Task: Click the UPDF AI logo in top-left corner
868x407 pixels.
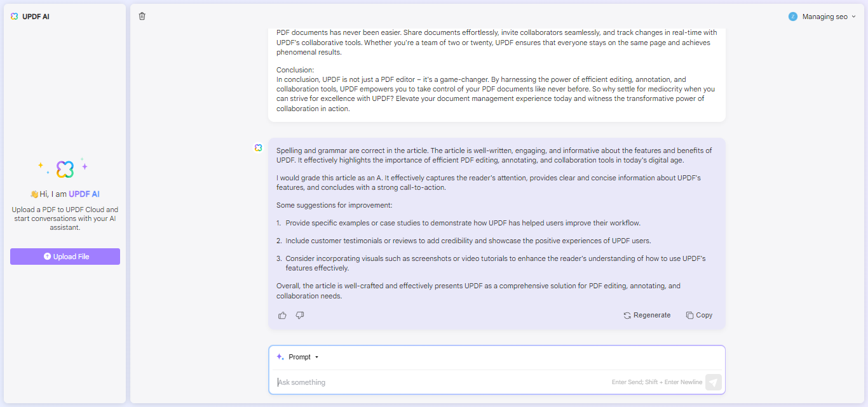Action: (15, 17)
